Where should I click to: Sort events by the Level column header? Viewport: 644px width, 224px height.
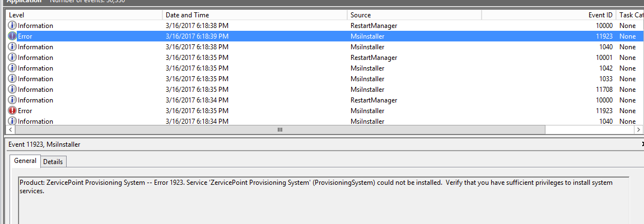point(84,15)
